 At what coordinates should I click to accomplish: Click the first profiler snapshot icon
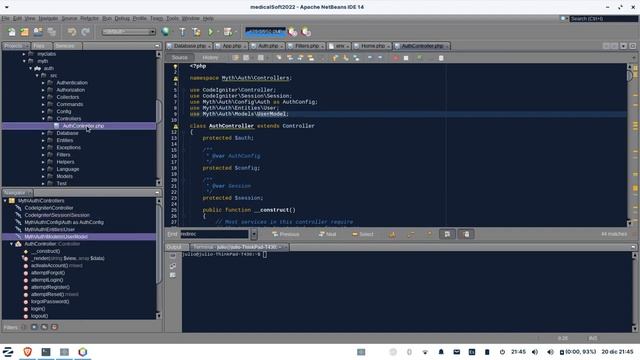point(293,32)
